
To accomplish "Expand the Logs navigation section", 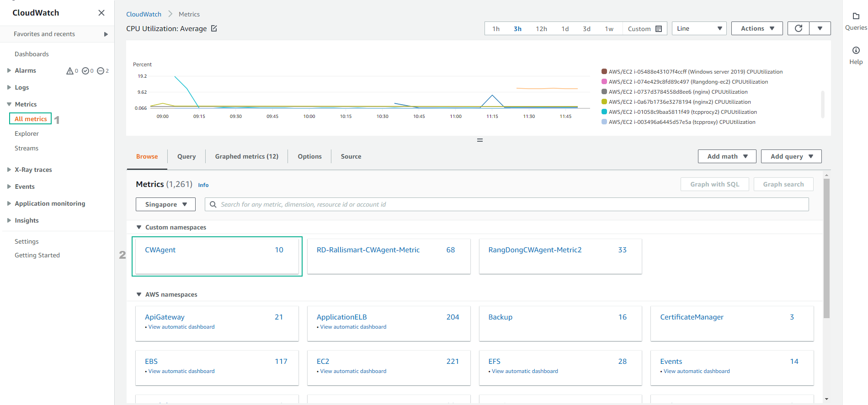I will [9, 87].
